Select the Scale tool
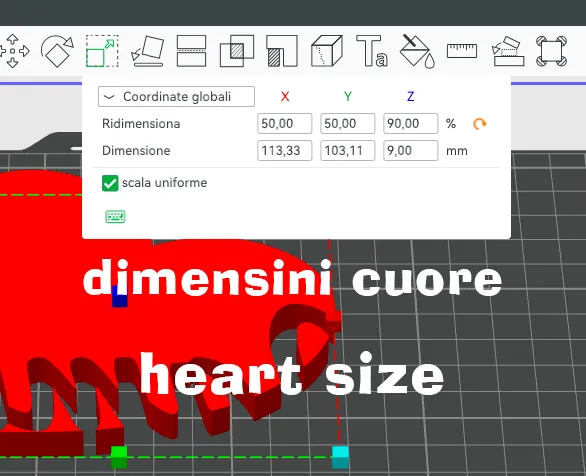Image resolution: width=586 pixels, height=476 pixels. (x=102, y=51)
